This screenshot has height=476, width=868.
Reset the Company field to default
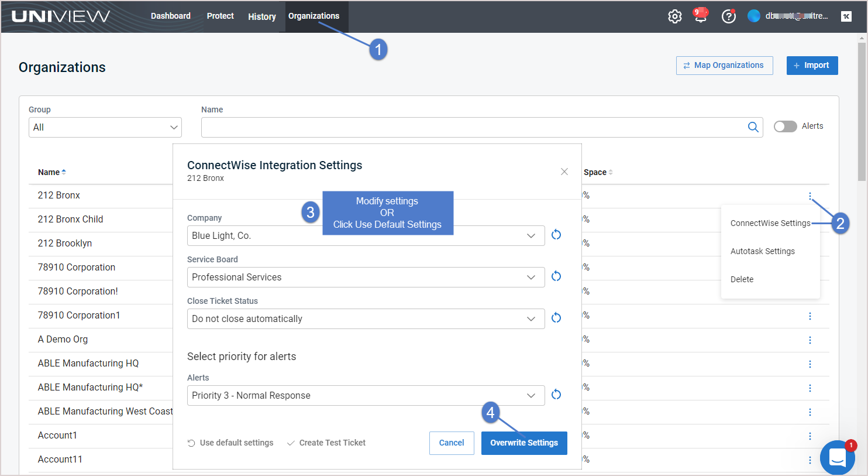coord(556,235)
